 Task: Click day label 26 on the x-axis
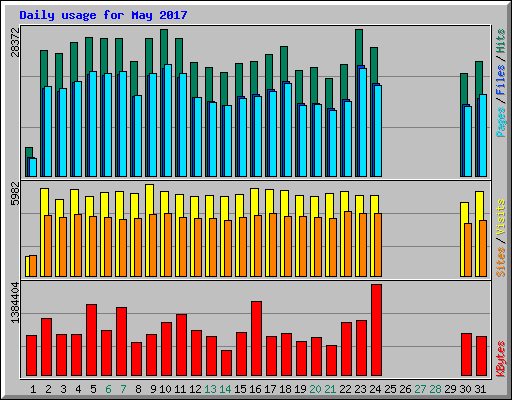[x=405, y=389]
